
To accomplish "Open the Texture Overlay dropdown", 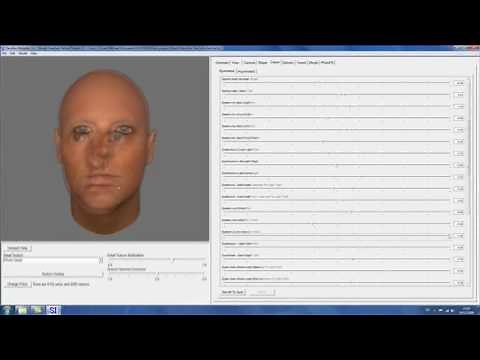I will [53, 274].
